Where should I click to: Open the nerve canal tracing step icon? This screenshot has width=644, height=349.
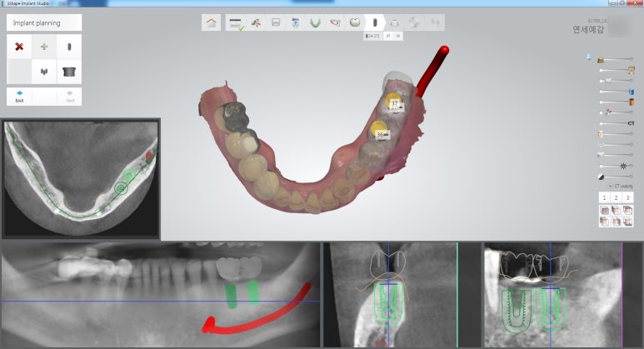(335, 23)
